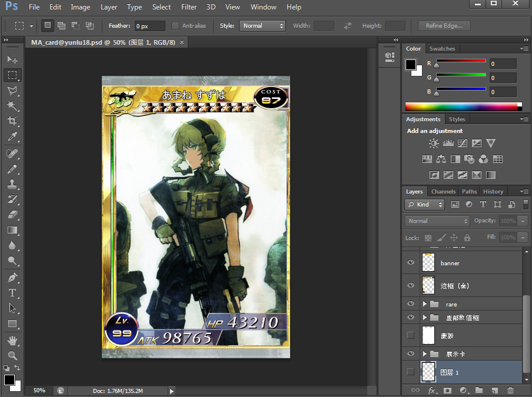Hide the banner layer

(x=411, y=262)
